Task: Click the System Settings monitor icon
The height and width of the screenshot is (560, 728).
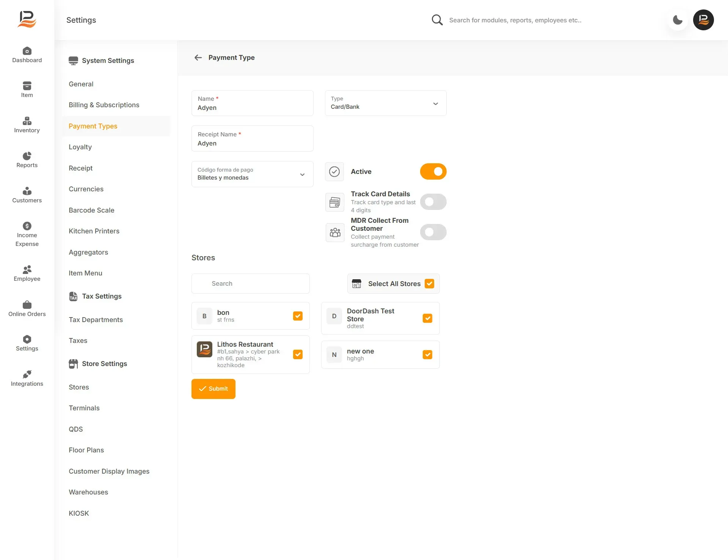Action: point(73,61)
